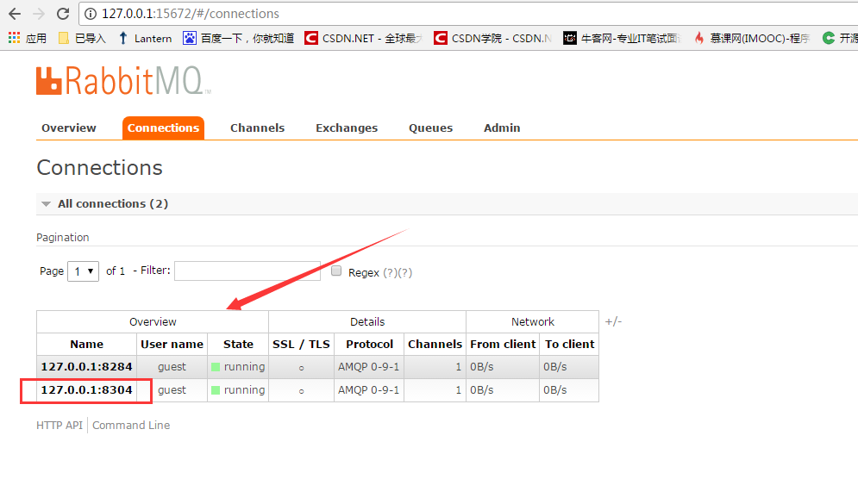Click the browser forward arrow
The image size is (858, 504).
point(39,14)
